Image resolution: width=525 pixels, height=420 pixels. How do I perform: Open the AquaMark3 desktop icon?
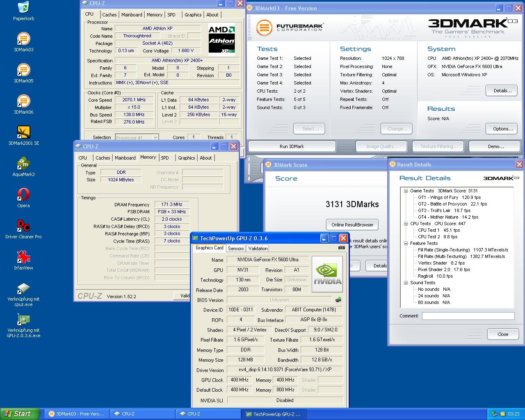[x=23, y=164]
